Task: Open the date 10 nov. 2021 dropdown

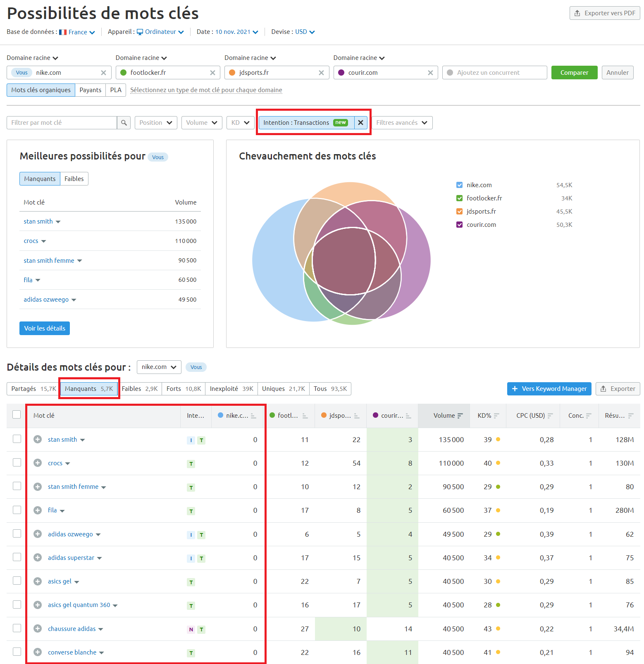Action: [x=236, y=32]
